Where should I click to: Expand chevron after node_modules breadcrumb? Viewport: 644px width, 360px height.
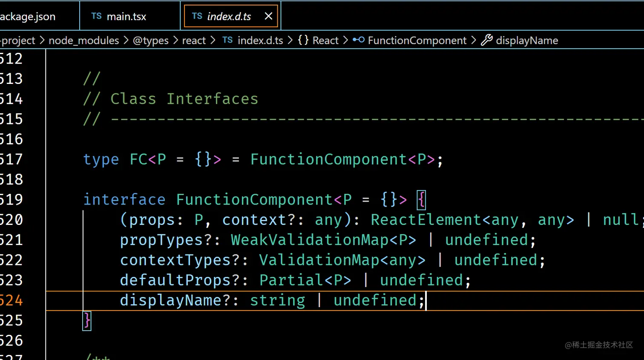(x=126, y=40)
